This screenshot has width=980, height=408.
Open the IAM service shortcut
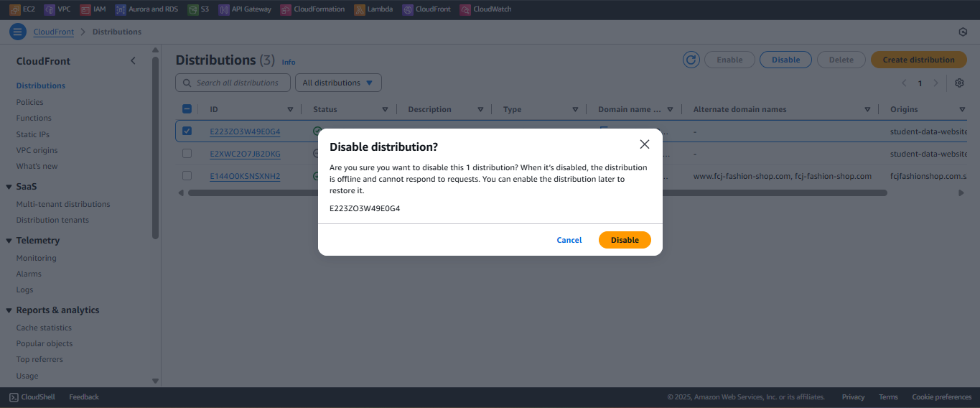93,9
